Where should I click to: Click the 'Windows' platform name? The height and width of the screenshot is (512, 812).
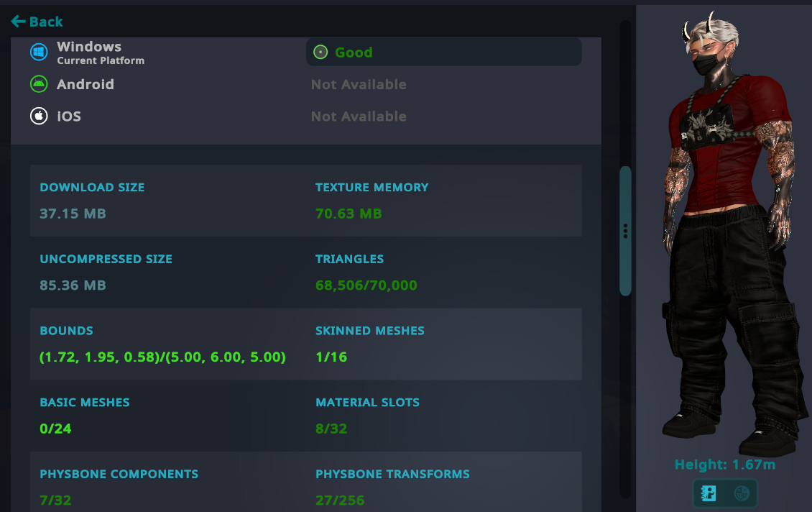(89, 47)
